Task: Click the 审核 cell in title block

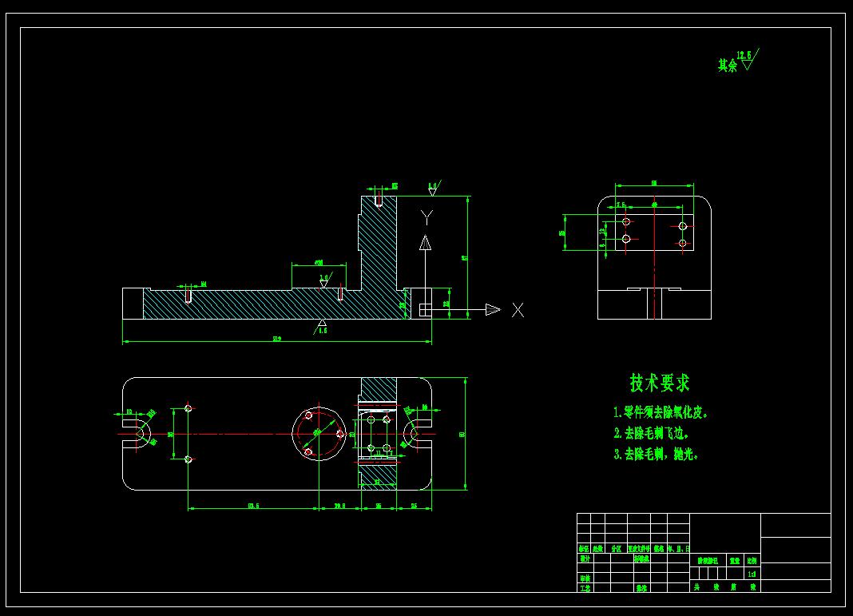Action: point(585,578)
